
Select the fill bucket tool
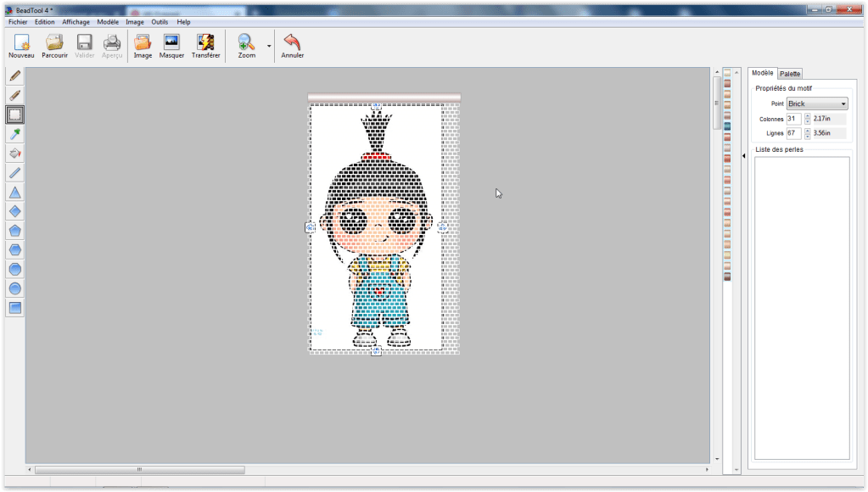pyautogui.click(x=14, y=154)
